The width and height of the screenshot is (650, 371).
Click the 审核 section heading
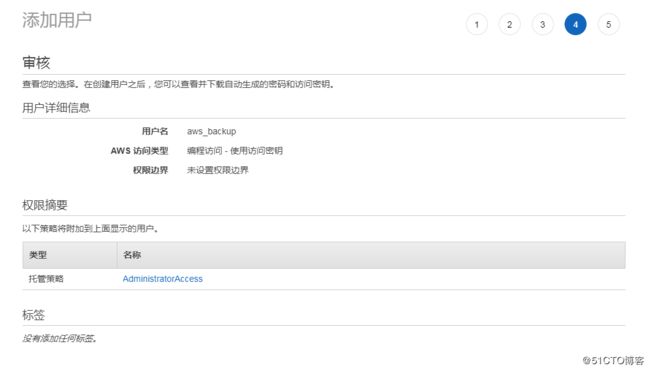(x=36, y=63)
